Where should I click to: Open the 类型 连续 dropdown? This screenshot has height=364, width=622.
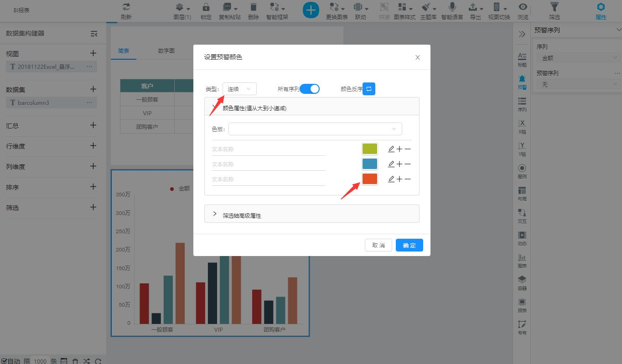coord(240,89)
